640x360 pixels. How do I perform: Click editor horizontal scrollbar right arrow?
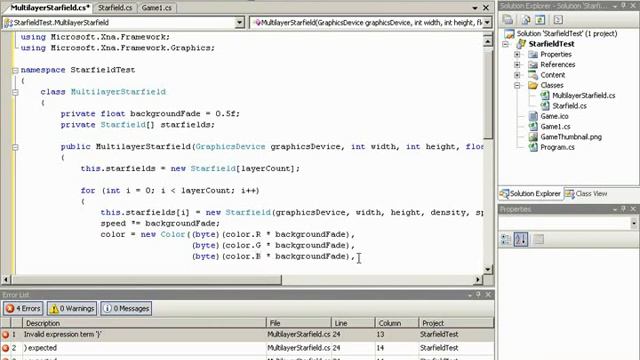478,280
